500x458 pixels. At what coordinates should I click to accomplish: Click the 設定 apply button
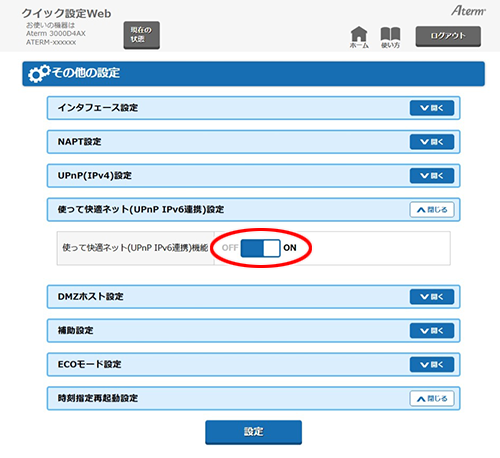(253, 432)
